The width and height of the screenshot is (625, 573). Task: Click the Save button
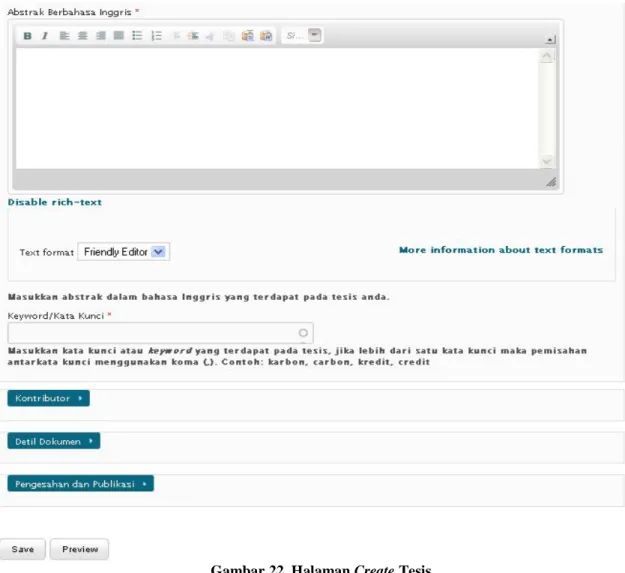pos(23,549)
